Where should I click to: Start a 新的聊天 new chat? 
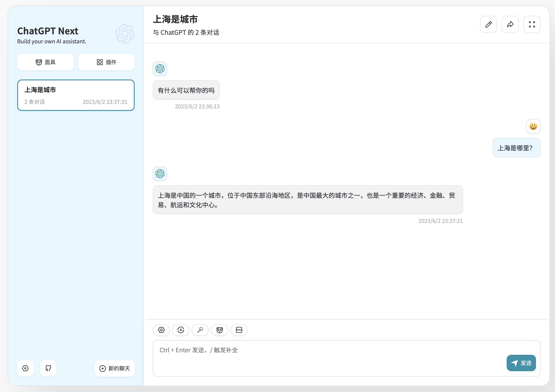115,368
